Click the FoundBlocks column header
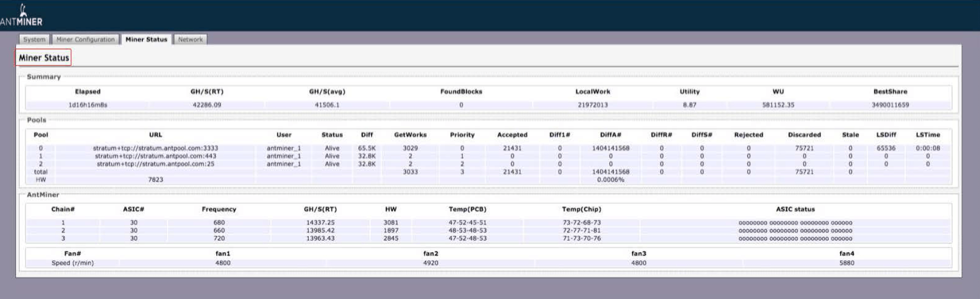This screenshot has height=299, width=980. tap(461, 92)
